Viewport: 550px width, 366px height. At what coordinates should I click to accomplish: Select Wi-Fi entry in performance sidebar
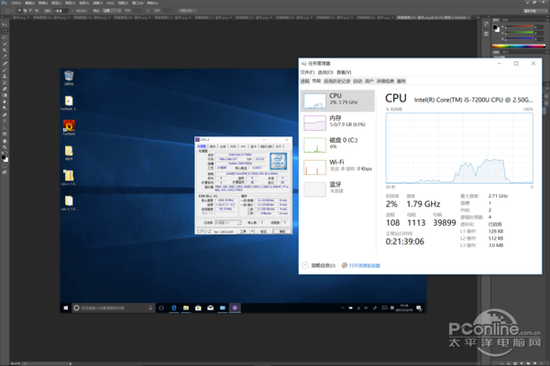(x=337, y=167)
